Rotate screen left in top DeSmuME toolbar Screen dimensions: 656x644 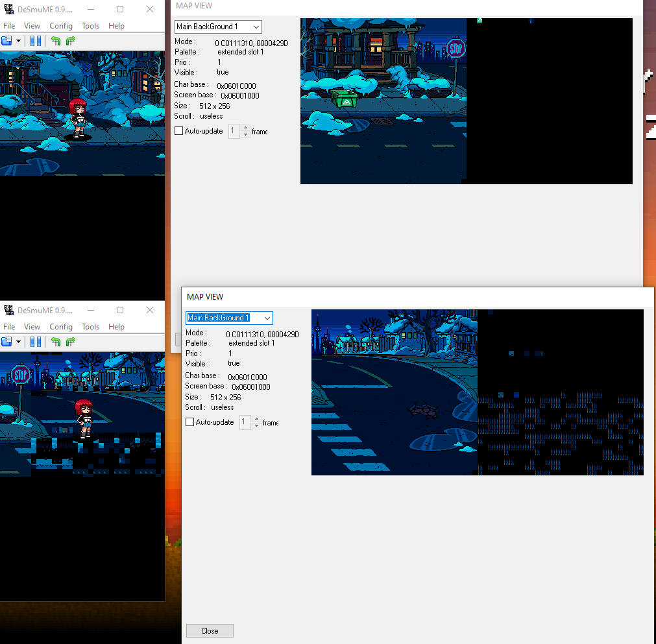(x=56, y=41)
